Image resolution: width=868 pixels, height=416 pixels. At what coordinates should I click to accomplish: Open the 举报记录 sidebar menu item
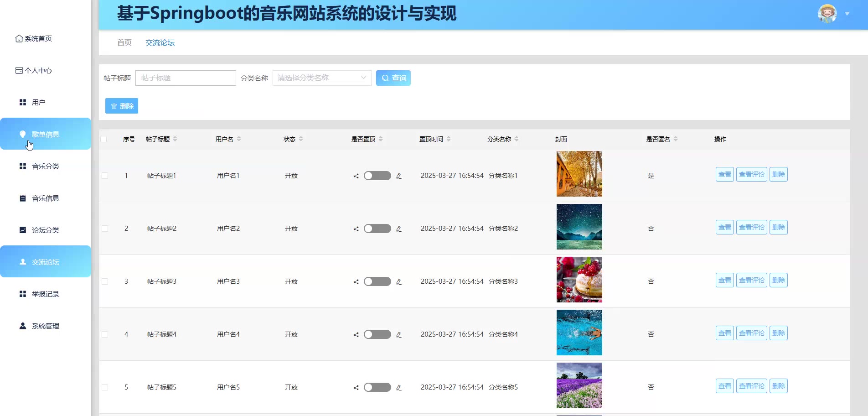[46, 294]
